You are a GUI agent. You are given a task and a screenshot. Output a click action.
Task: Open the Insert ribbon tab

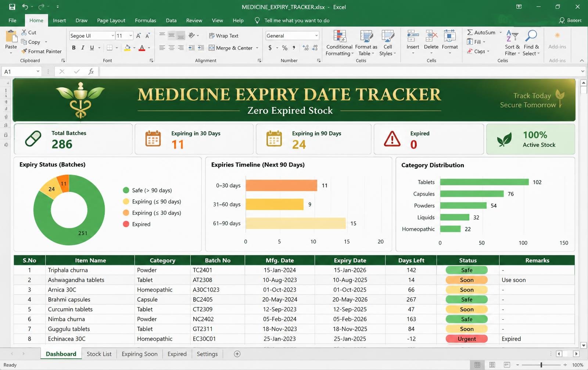[x=59, y=21]
